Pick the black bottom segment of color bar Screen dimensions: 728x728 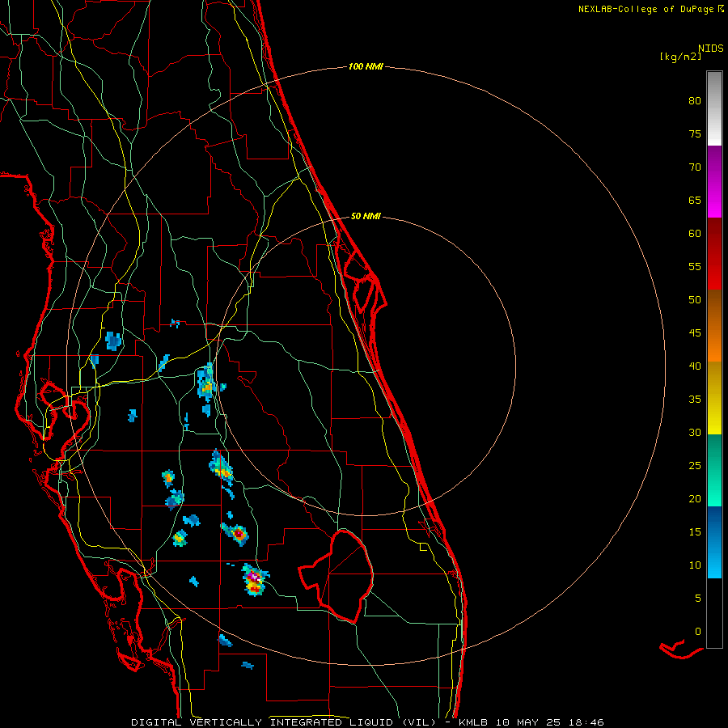tap(714, 613)
